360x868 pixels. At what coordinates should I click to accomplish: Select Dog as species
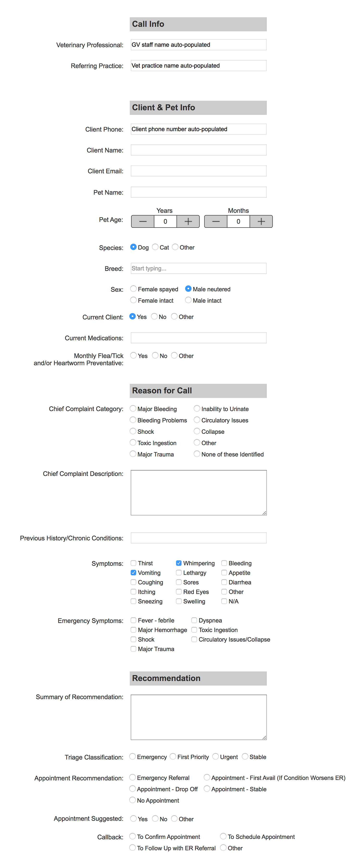133,247
